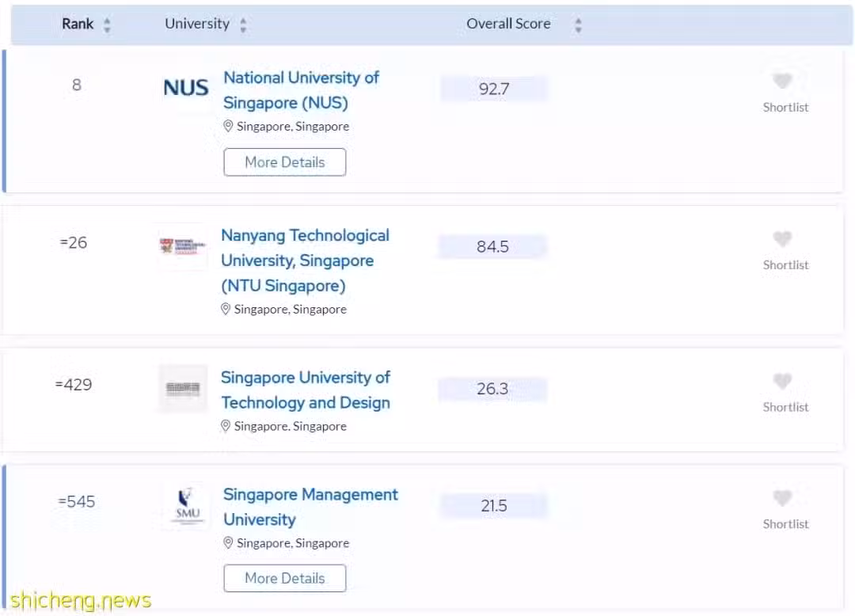855x616 pixels.
Task: Select the overall score 84.5
Action: [492, 246]
